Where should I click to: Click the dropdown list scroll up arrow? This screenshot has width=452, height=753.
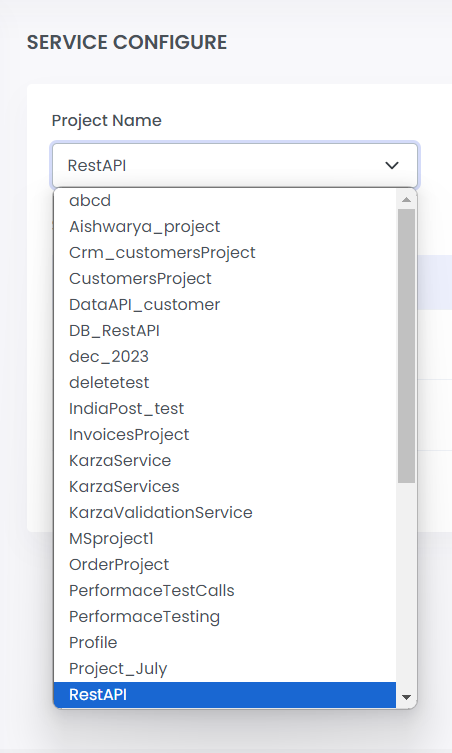pos(406,199)
